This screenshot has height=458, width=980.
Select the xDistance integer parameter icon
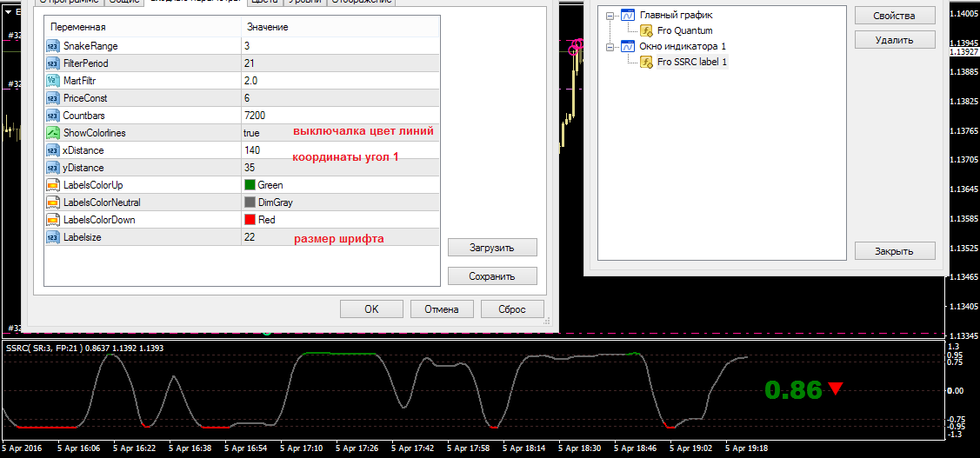point(52,150)
